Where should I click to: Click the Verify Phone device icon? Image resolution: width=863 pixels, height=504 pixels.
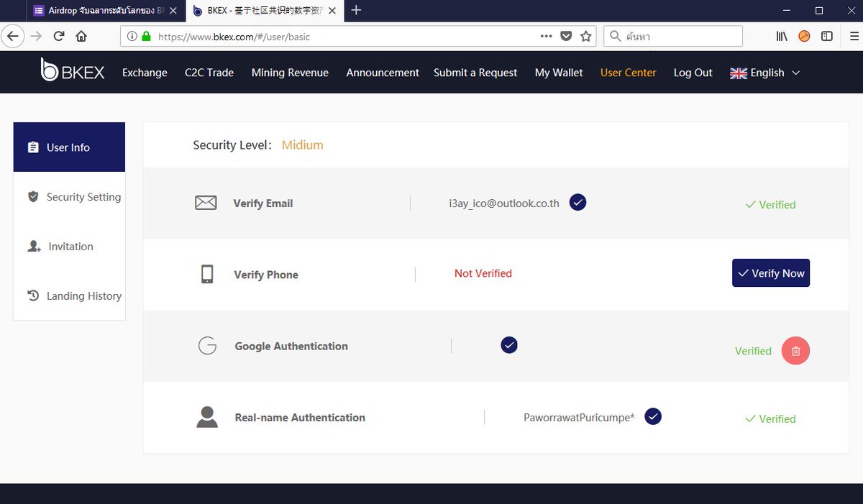tap(207, 274)
